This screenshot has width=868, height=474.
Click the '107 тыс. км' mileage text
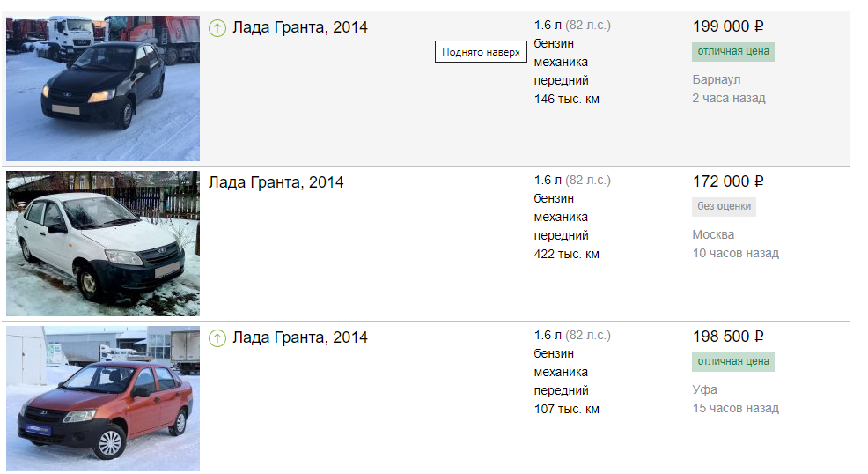pyautogui.click(x=566, y=410)
